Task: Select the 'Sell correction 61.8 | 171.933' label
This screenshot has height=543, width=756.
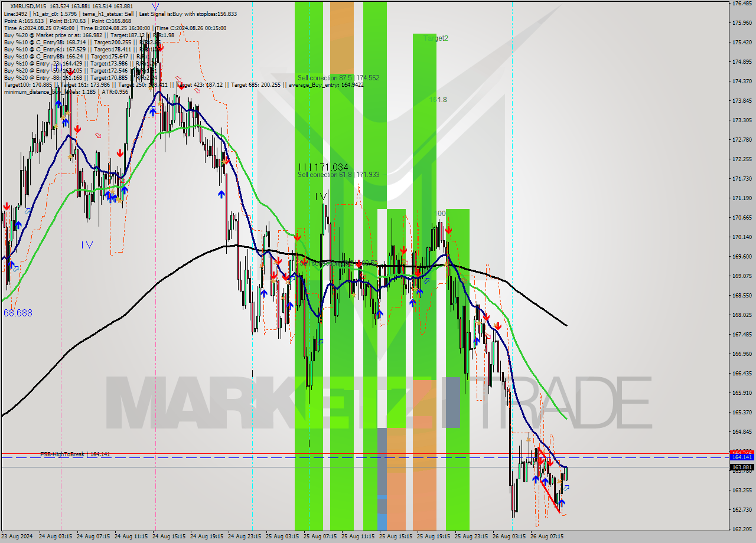Action: point(338,175)
